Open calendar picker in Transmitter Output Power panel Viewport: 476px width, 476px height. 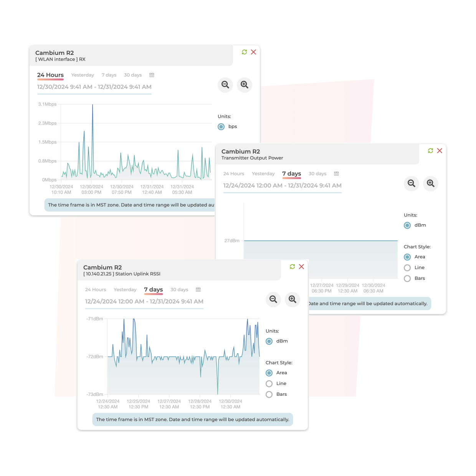pos(336,174)
